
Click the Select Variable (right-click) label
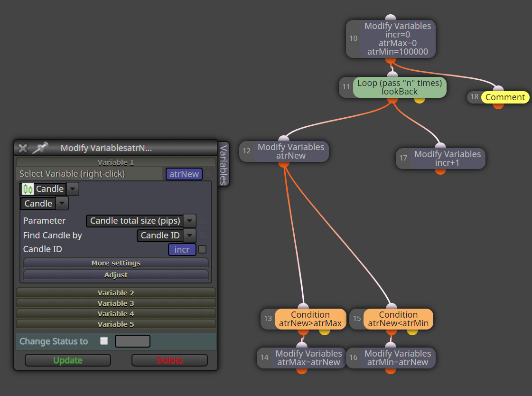(72, 174)
